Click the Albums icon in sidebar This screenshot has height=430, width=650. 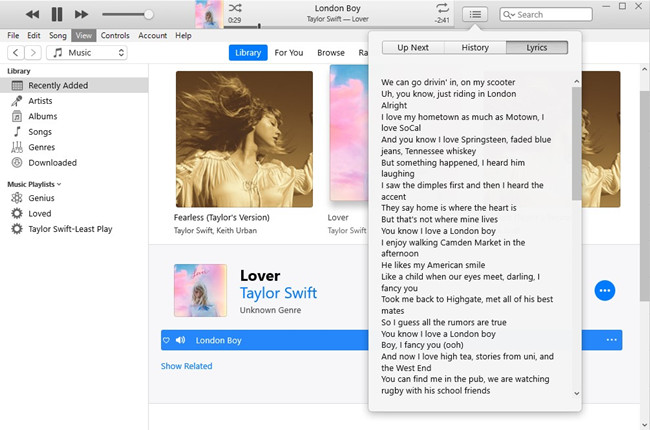(x=17, y=117)
